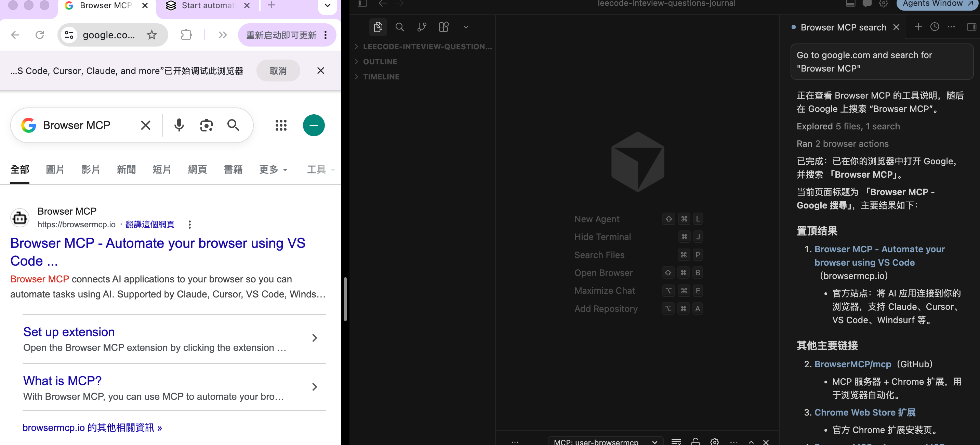Open hidden panel tabs ellipsis at panel left
980x445 pixels.
pyautogui.click(x=515, y=442)
